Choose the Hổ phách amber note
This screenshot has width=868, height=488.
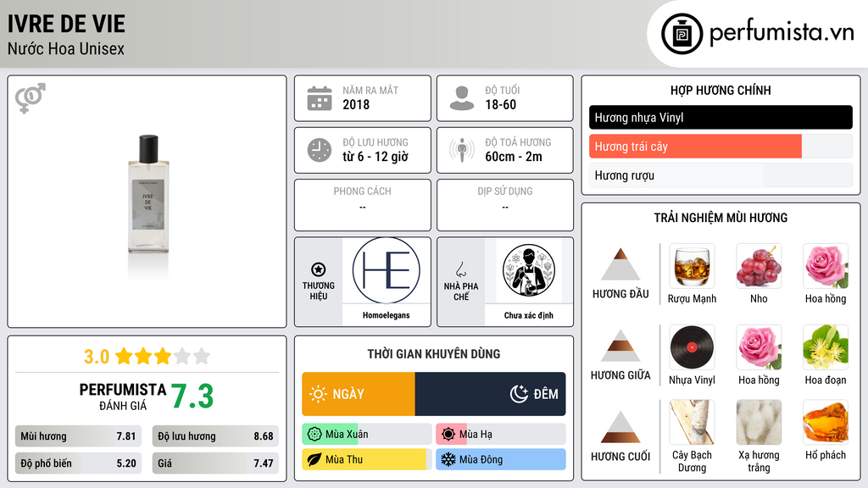point(826,422)
